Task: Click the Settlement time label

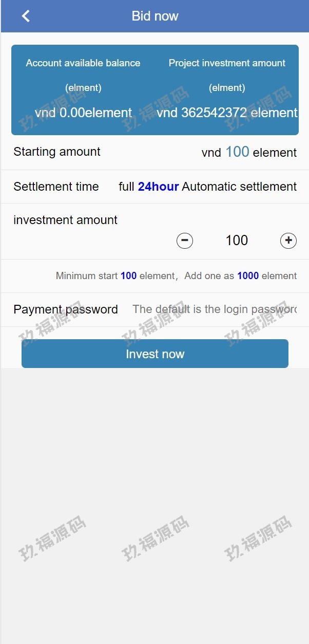Action: click(56, 187)
